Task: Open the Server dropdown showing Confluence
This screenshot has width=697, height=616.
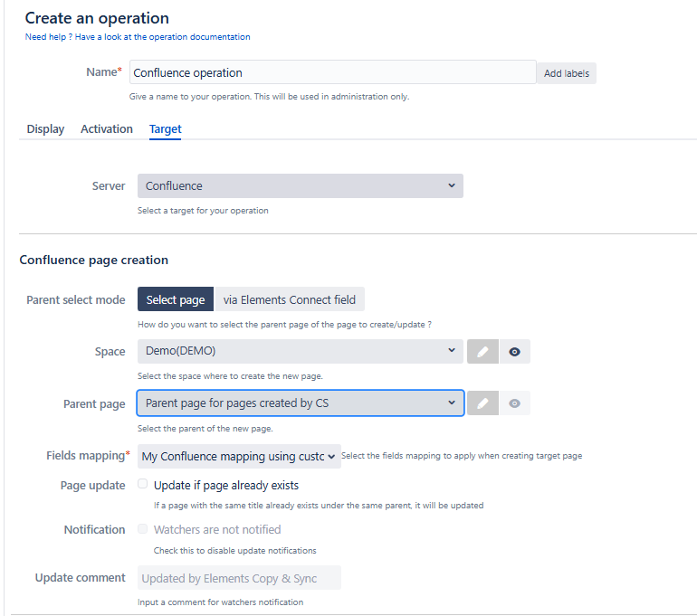Action: [x=300, y=185]
